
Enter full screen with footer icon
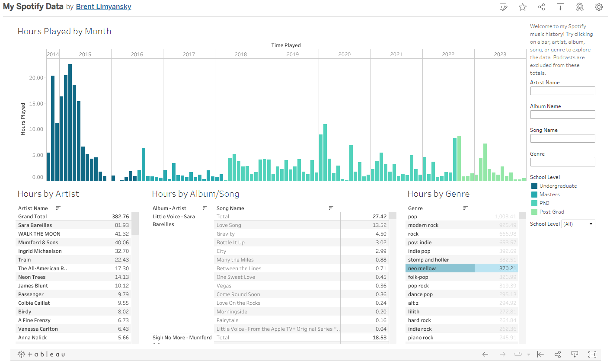[592, 354]
